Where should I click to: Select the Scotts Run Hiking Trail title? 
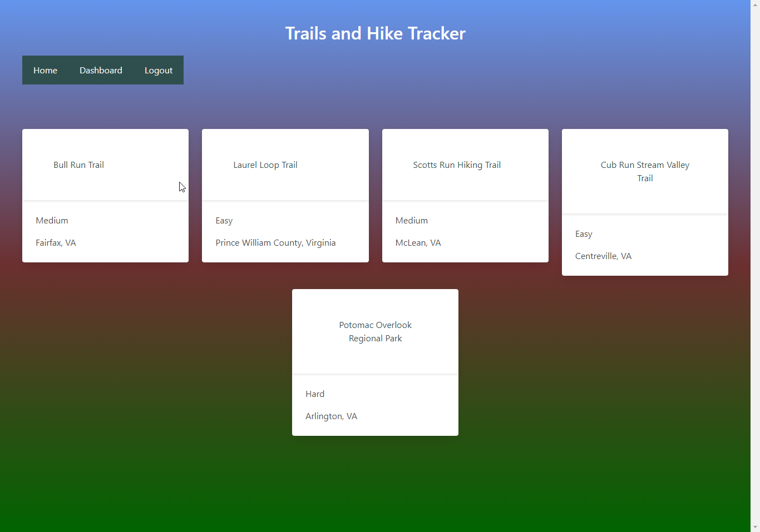[x=457, y=165]
